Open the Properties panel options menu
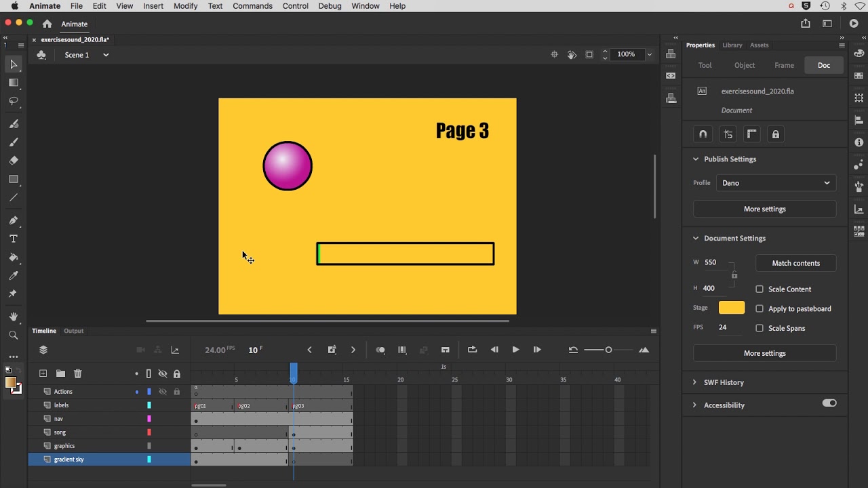 tap(842, 45)
